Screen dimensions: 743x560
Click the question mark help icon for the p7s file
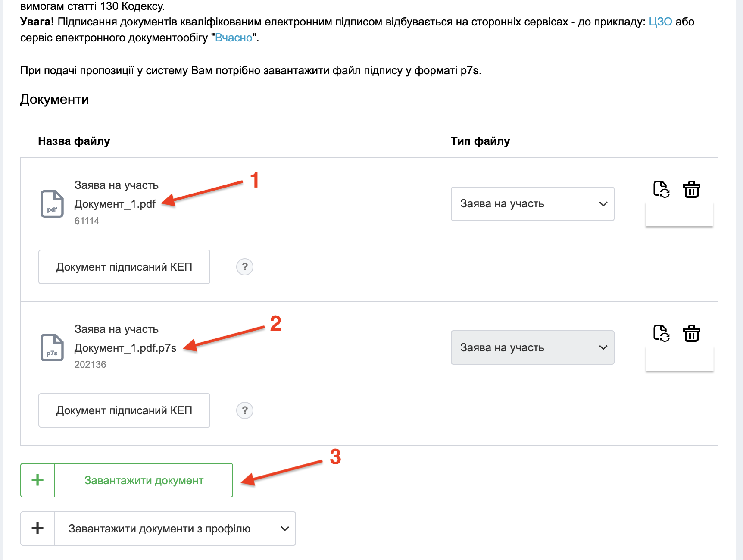[245, 410]
